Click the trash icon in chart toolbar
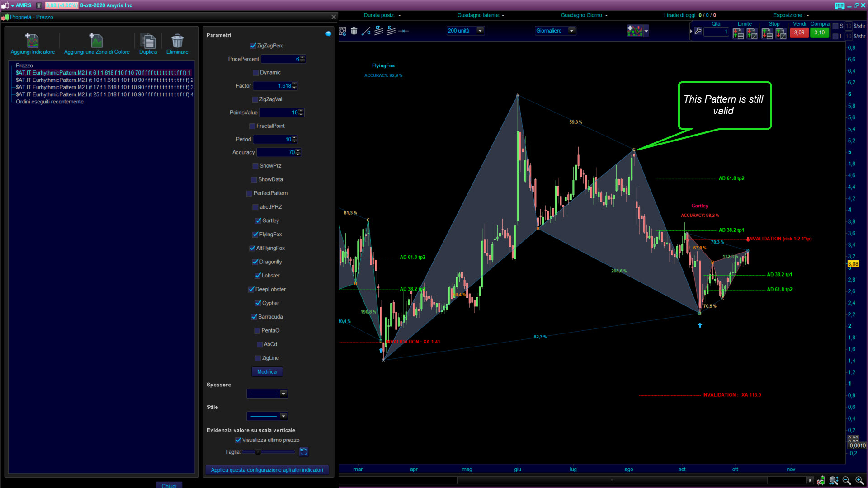Screen dimensions: 868x488 tap(354, 31)
